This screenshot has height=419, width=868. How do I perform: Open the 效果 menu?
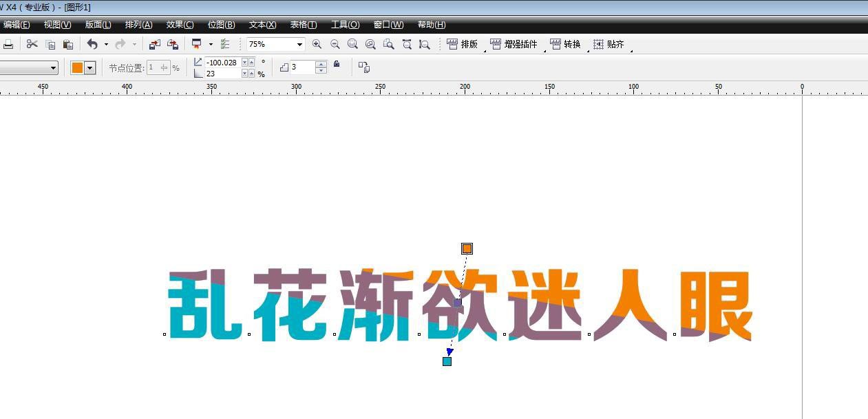coord(179,24)
